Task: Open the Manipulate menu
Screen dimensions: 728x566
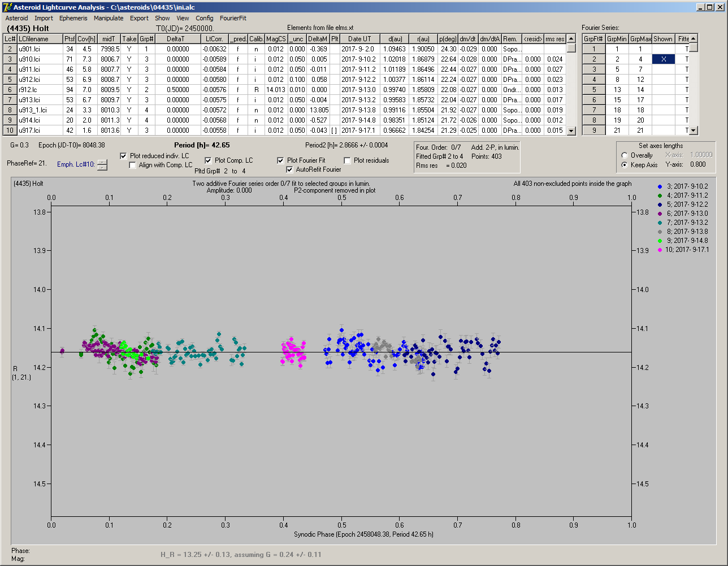Action: click(109, 18)
